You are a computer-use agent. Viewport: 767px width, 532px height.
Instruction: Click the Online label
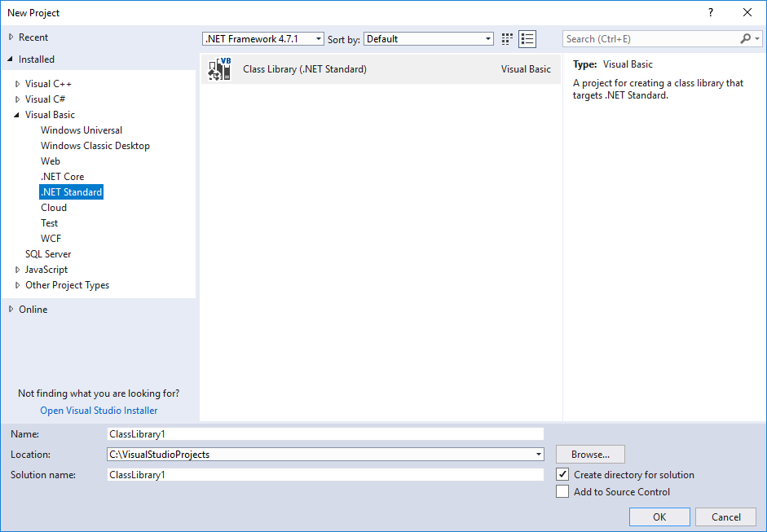pos(33,309)
